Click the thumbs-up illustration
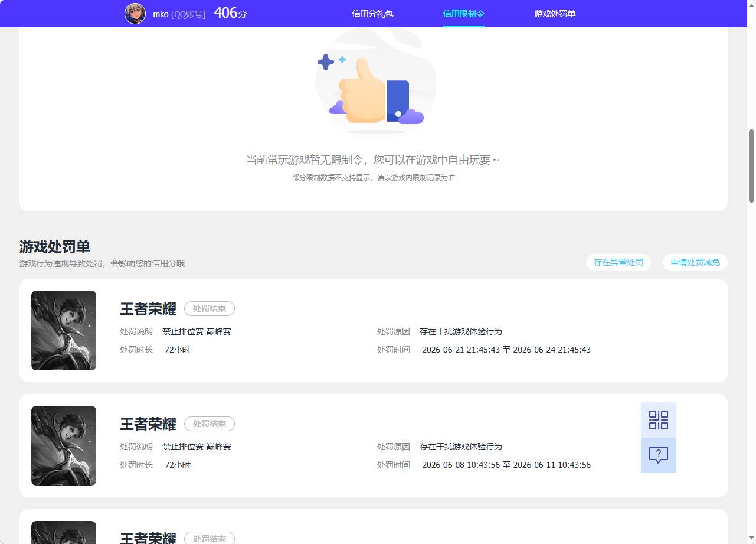Viewport: 756px width, 544px height. click(x=375, y=82)
